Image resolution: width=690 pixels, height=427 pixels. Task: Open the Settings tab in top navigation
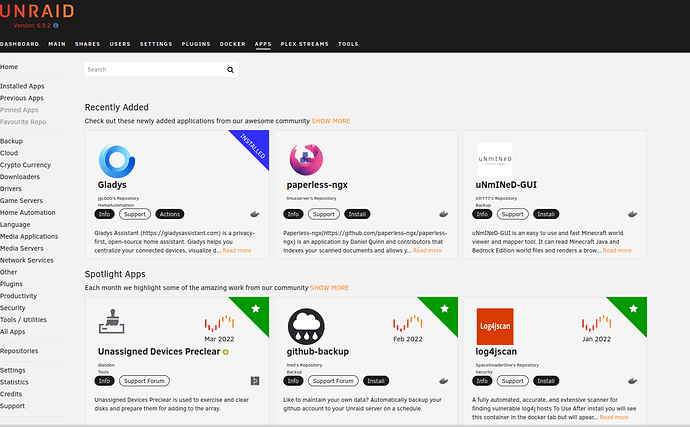pyautogui.click(x=156, y=44)
